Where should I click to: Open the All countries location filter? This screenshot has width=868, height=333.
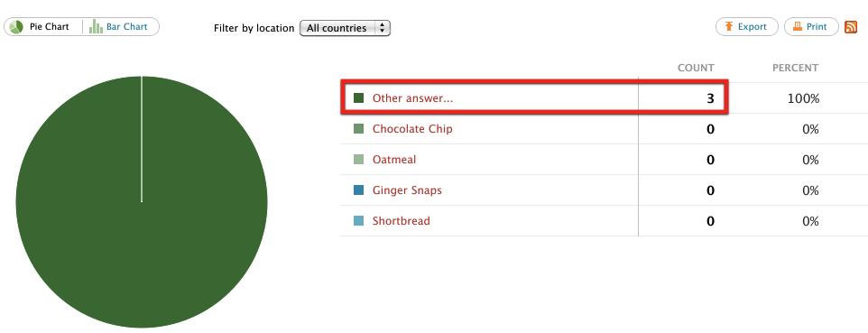(345, 28)
